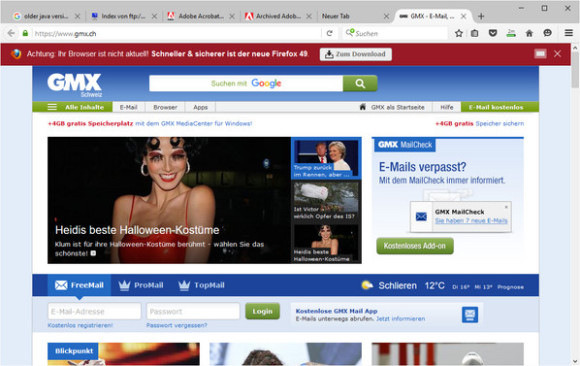The height and width of the screenshot is (366, 580).
Task: Open a new browser tab
Action: click(481, 16)
